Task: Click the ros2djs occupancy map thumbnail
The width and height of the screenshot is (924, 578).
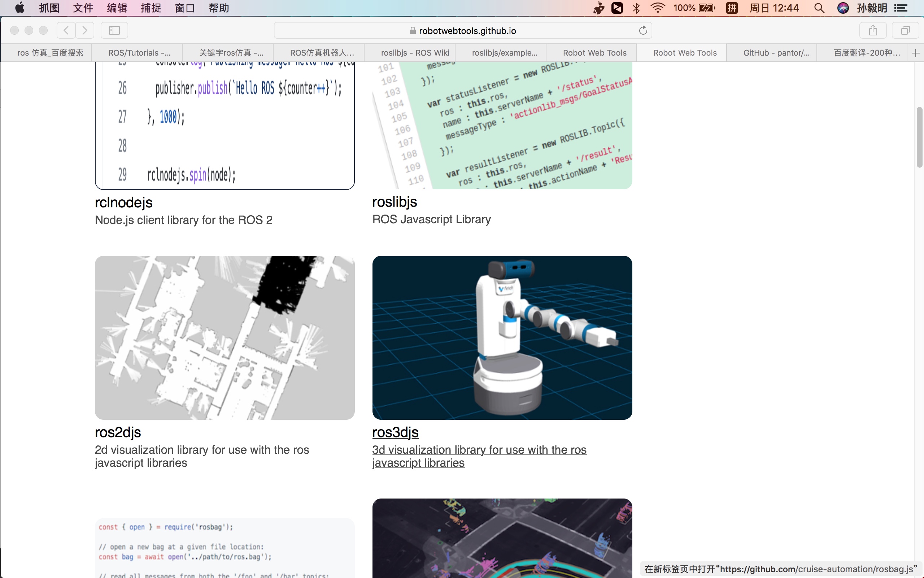Action: [x=225, y=337]
